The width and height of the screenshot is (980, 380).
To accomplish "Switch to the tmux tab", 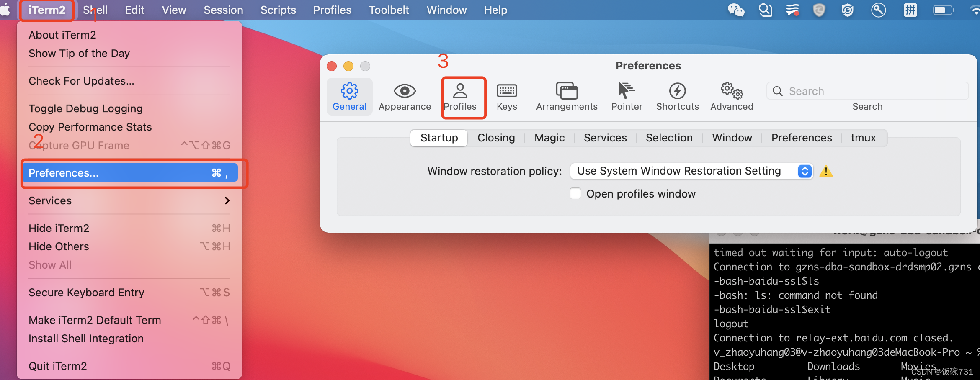I will [x=863, y=138].
